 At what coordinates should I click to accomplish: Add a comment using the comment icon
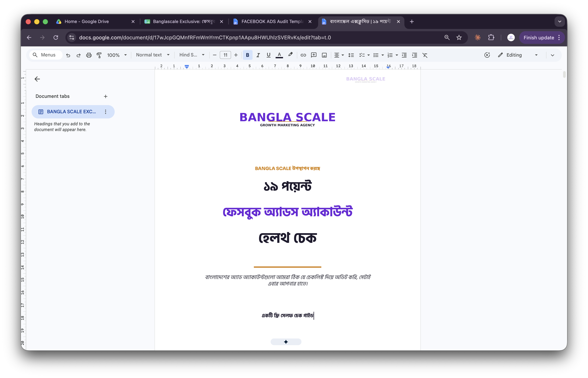[x=314, y=55]
